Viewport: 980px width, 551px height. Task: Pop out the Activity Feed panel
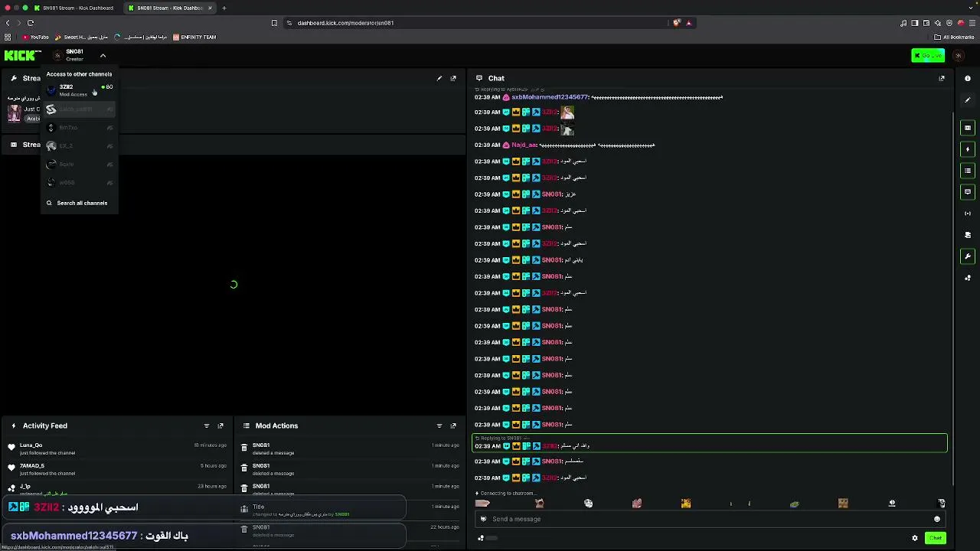[x=220, y=425]
